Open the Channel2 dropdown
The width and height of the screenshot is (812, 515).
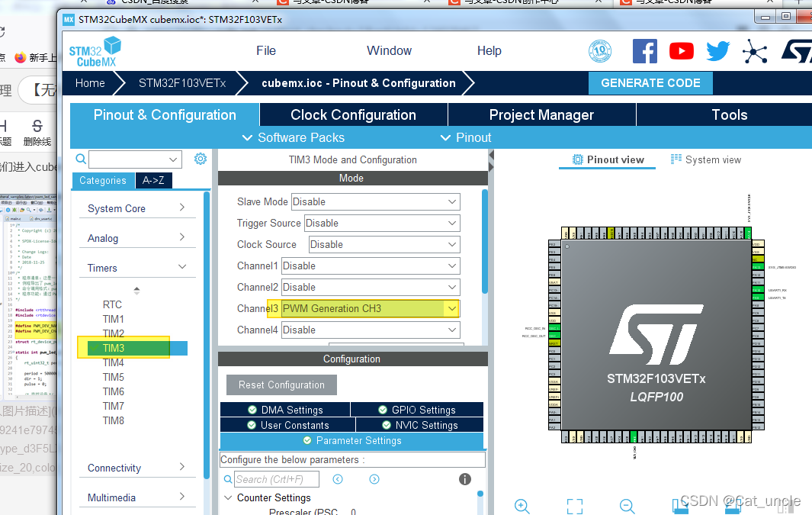pos(371,287)
